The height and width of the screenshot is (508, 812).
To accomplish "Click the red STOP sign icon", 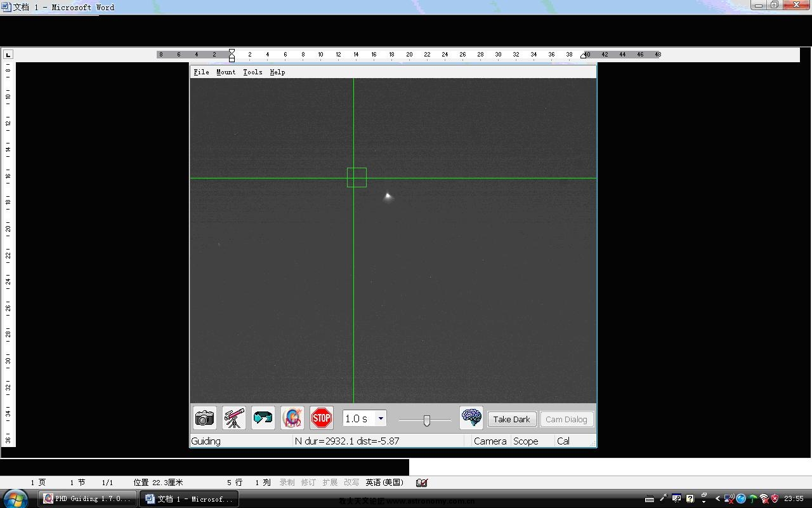I will 322,418.
